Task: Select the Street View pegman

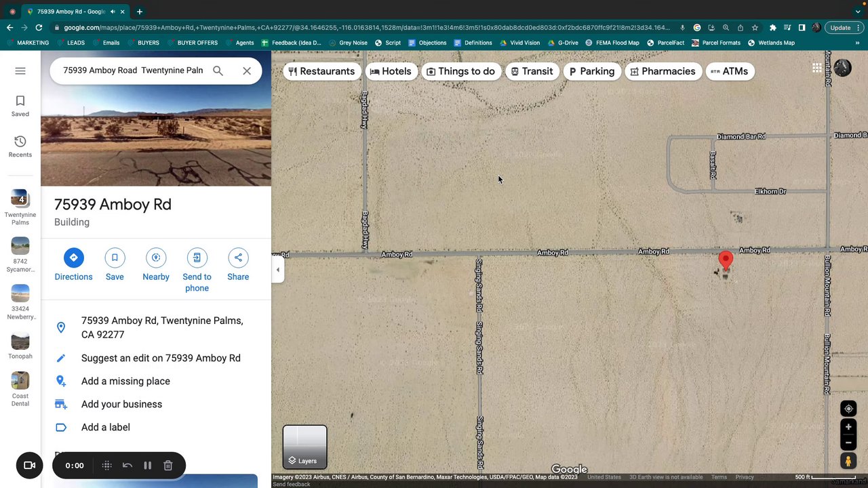Action: [848, 461]
